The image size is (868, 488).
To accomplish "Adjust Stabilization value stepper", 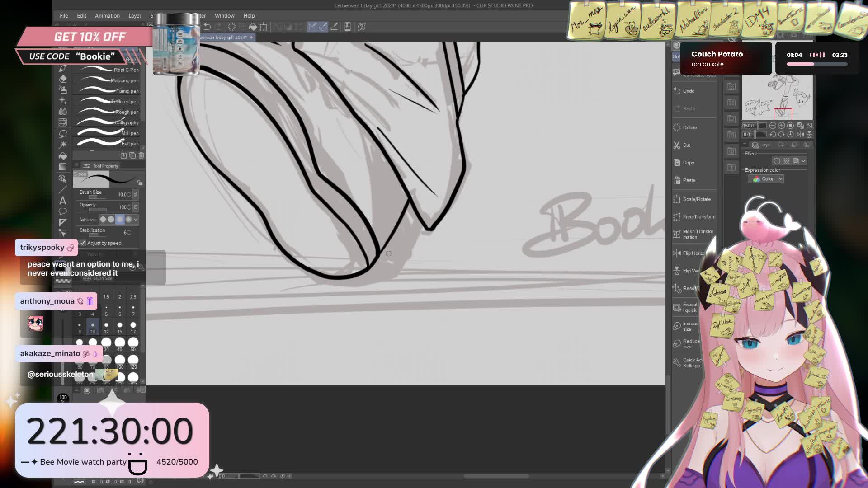I will tap(129, 232).
